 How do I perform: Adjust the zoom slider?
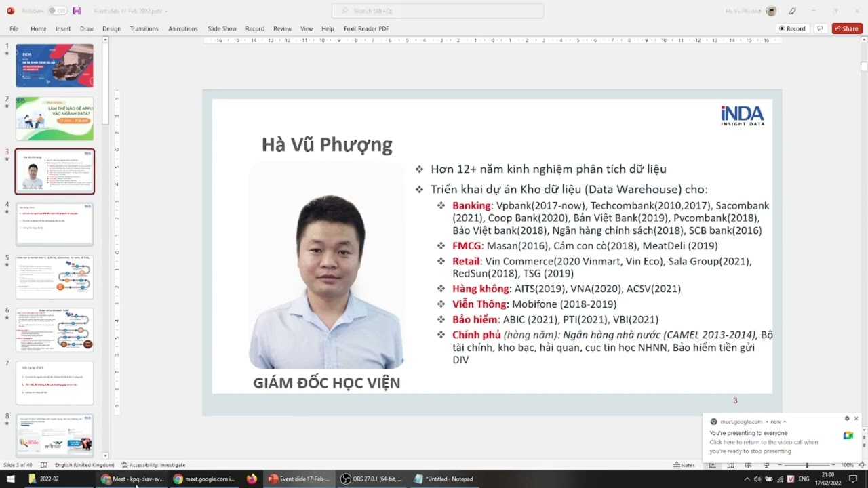coord(806,465)
